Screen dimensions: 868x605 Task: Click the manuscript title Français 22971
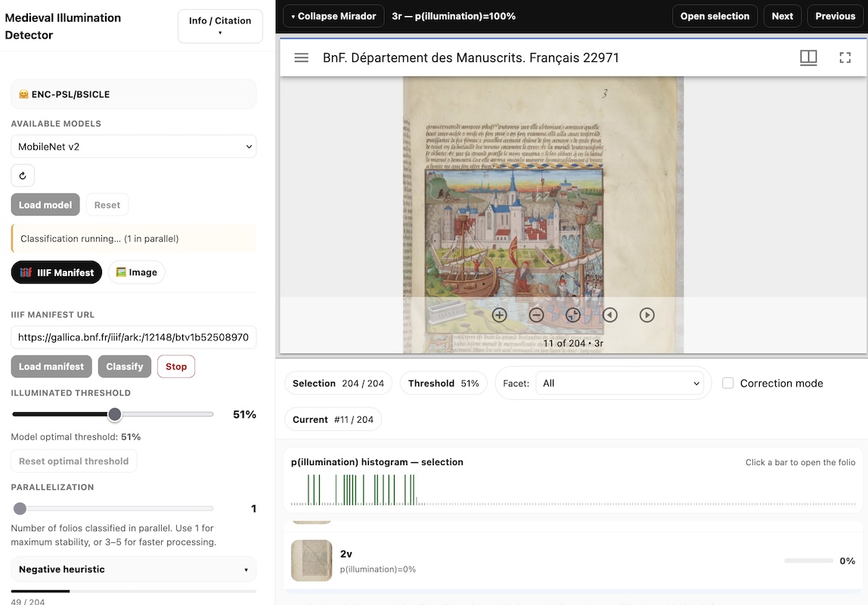470,57
